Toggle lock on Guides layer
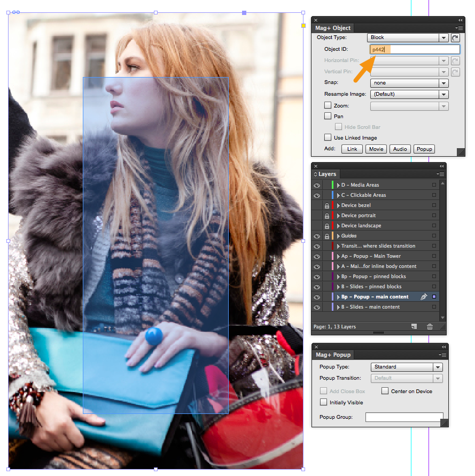The width and height of the screenshot is (475, 476). [x=326, y=236]
